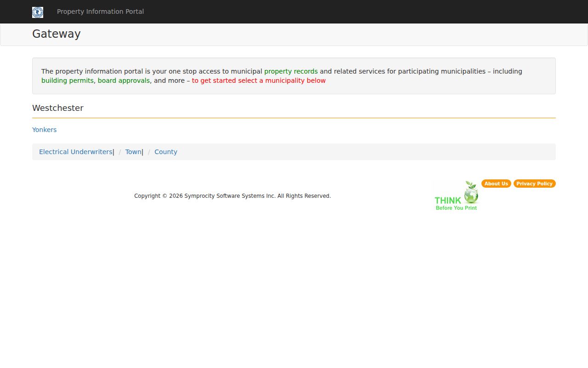The image size is (588, 368).
Task: Click the green 'board approvals' text
Action: [x=124, y=80]
